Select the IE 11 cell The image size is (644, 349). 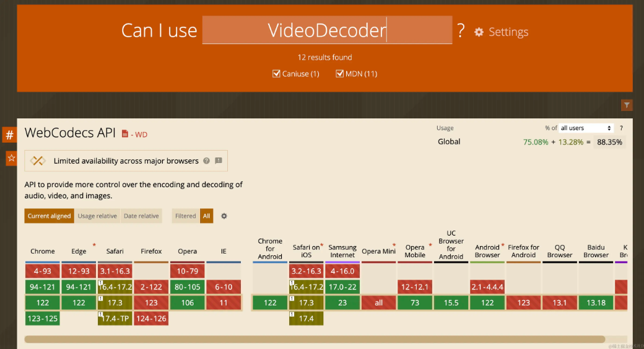click(x=224, y=303)
